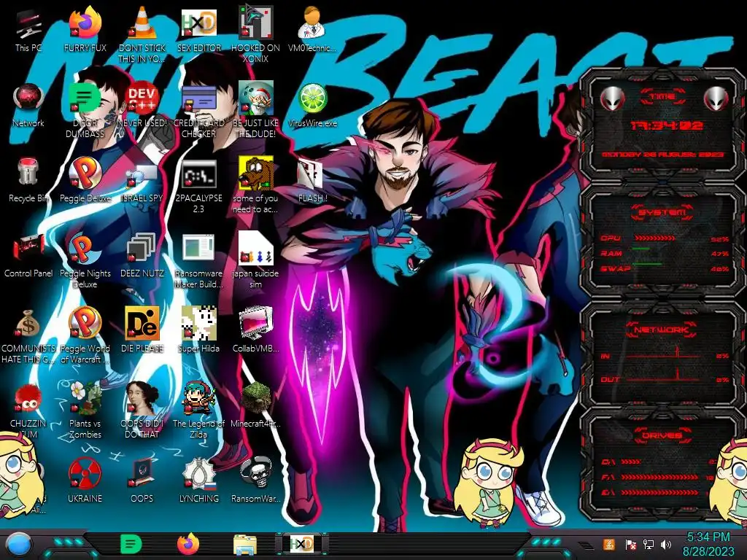Click the RAM usage bar in widget
747x560 pixels.
(641, 249)
